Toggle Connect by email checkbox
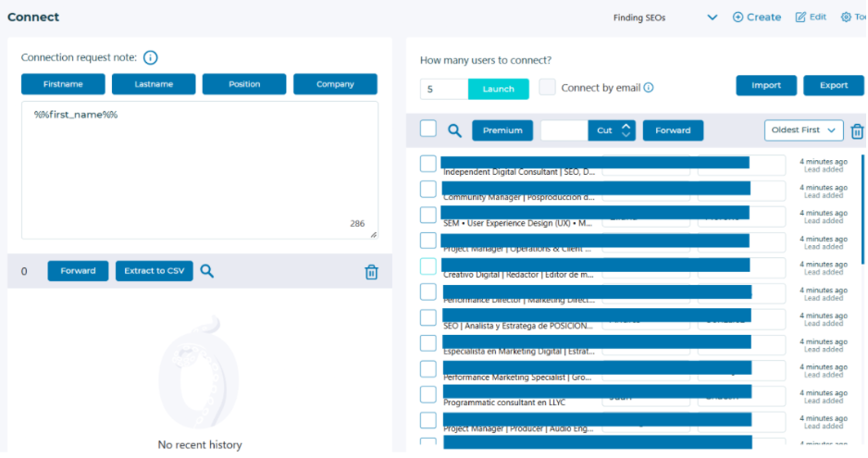Image resolution: width=868 pixels, height=458 pixels. click(547, 87)
